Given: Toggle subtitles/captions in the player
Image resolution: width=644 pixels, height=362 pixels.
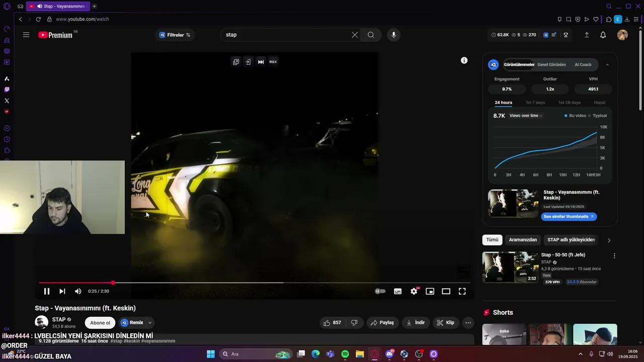Looking at the screenshot, I should 397,291.
